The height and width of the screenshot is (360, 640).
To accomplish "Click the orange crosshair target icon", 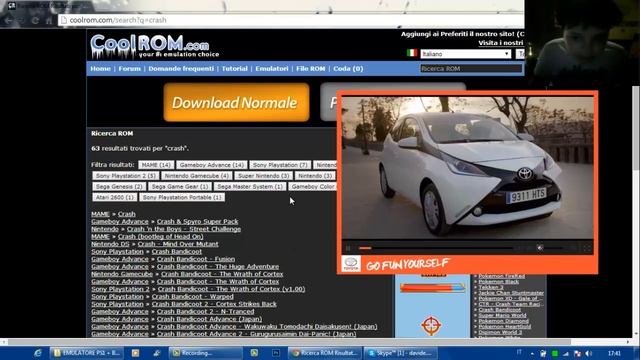I will coord(431,326).
